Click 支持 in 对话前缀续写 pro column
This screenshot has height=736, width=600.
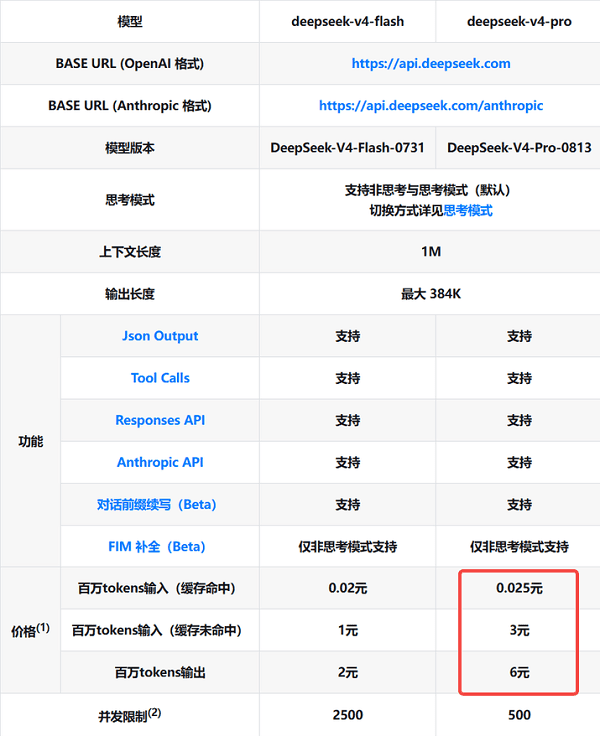(x=519, y=505)
